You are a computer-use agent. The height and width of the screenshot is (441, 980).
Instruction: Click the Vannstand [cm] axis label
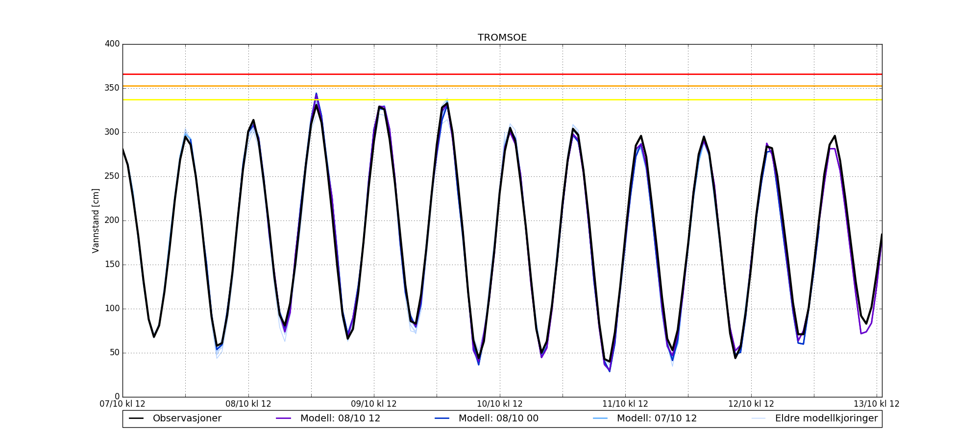pos(96,220)
